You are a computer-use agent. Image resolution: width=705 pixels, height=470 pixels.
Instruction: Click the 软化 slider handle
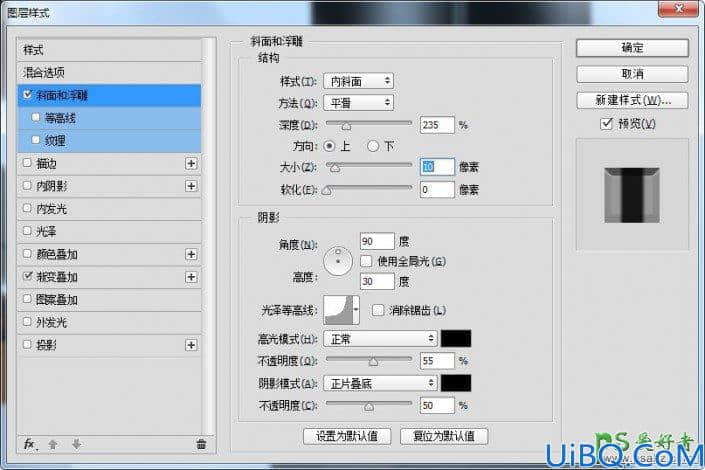click(x=327, y=191)
